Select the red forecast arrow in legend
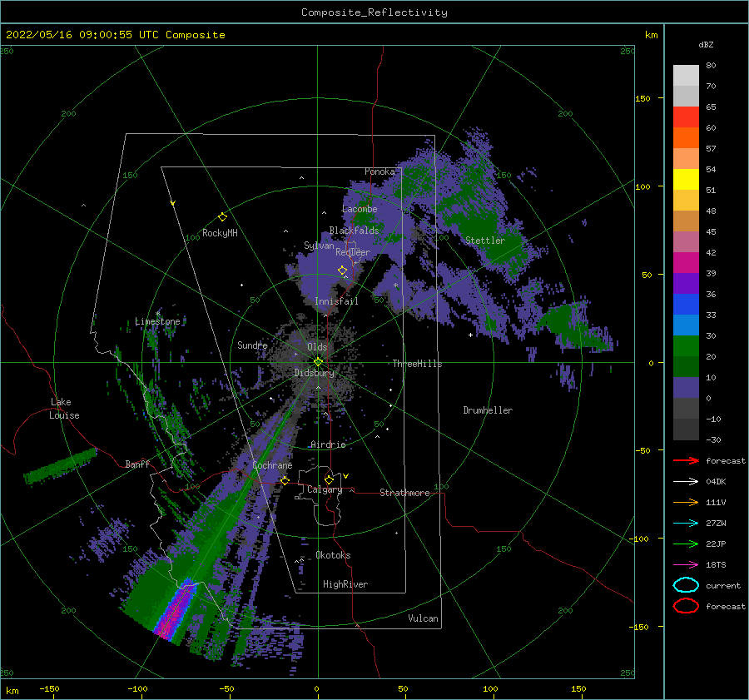Image resolution: width=749 pixels, height=700 pixels. coord(686,460)
